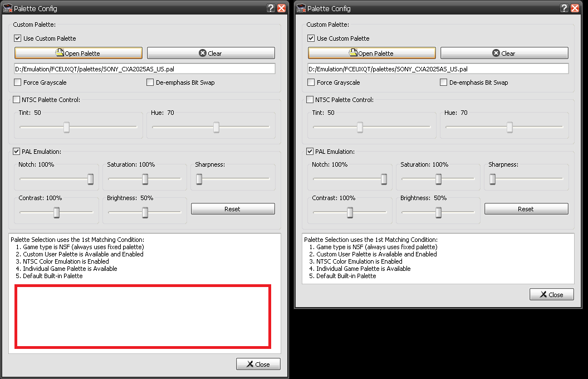588x379 pixels.
Task: Click the folder icon on Open Palette button
Action: pos(58,52)
